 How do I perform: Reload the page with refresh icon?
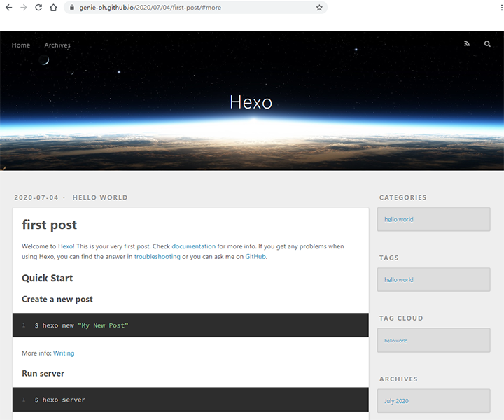tap(38, 8)
